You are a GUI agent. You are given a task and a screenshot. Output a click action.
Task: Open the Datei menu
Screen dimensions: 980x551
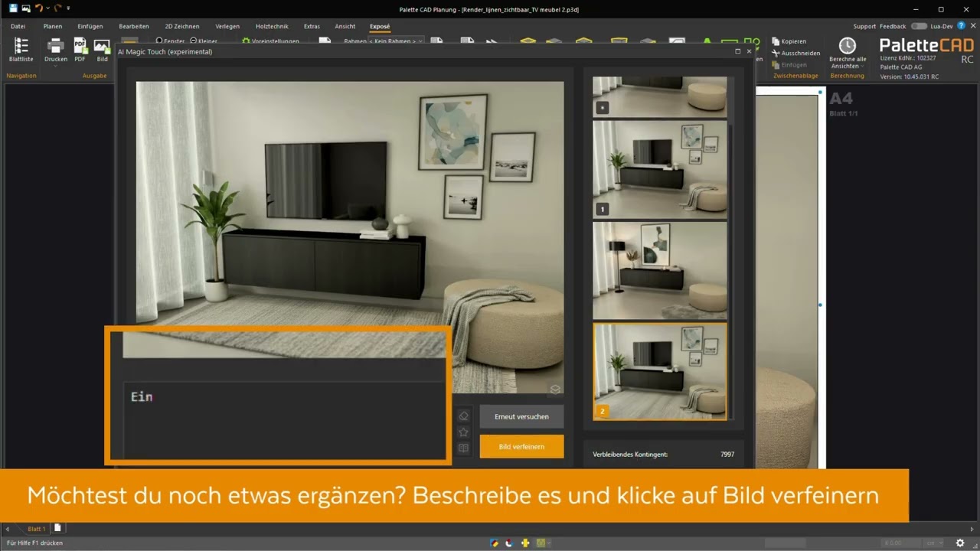pos(18,26)
